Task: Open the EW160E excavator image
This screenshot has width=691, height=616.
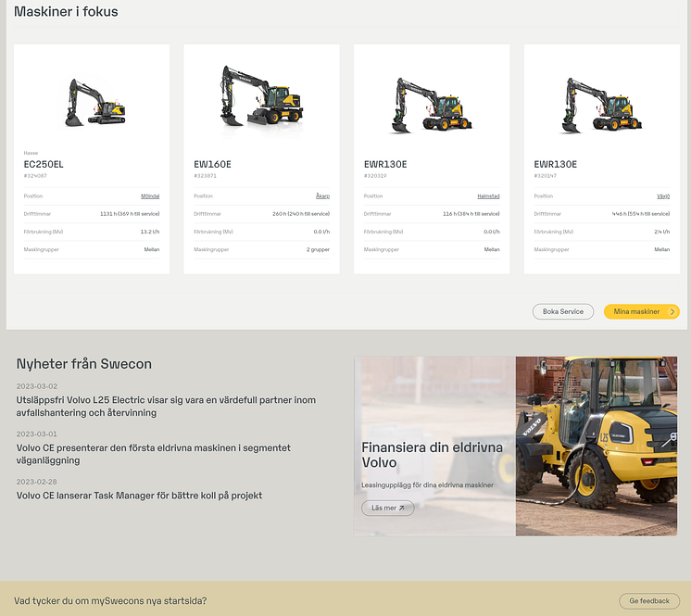Action: pos(262,96)
